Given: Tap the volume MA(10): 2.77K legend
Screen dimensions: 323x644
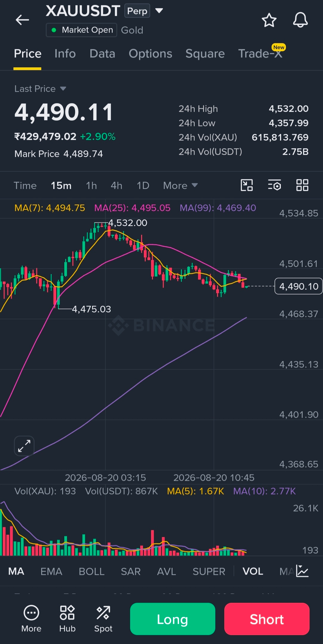Looking at the screenshot, I should click(x=264, y=491).
